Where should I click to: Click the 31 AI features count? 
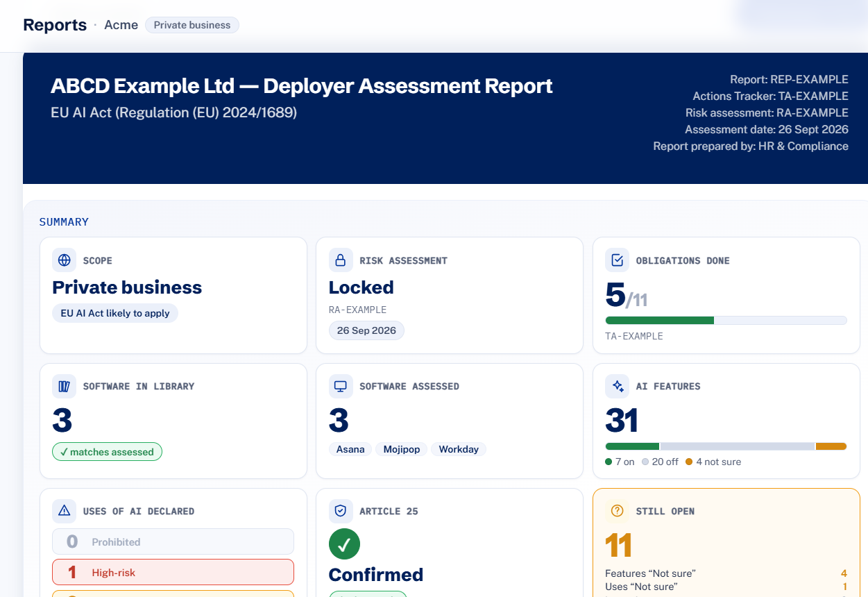point(622,421)
